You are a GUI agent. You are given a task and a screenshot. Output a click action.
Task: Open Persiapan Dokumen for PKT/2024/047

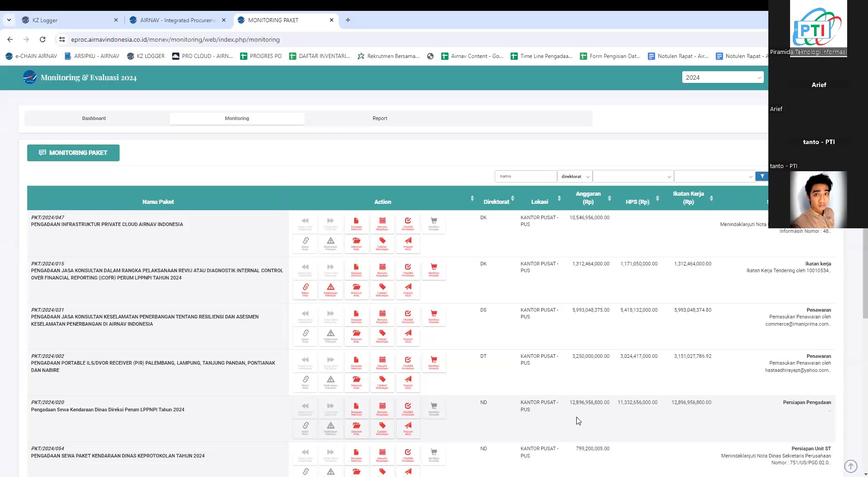[x=356, y=223]
